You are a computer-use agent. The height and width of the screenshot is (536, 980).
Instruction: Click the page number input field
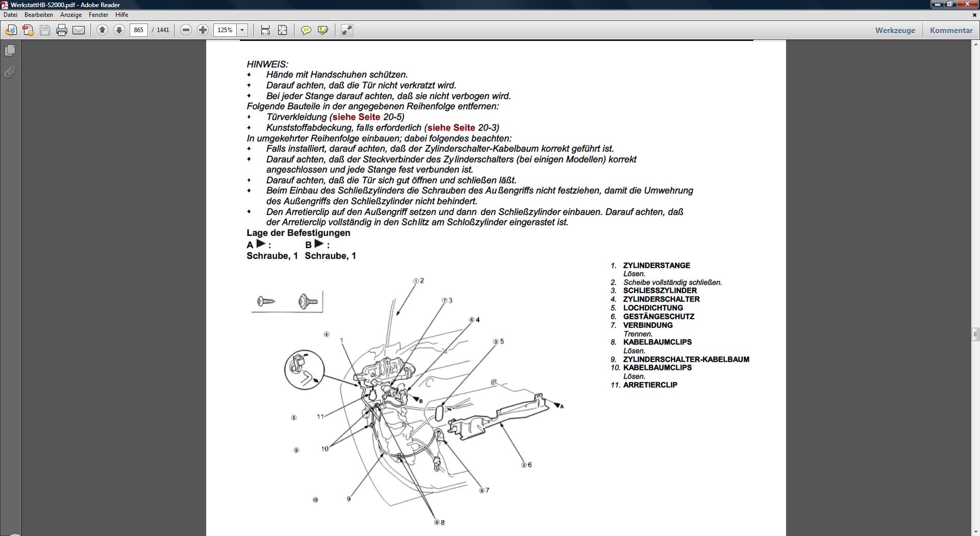coord(138,30)
